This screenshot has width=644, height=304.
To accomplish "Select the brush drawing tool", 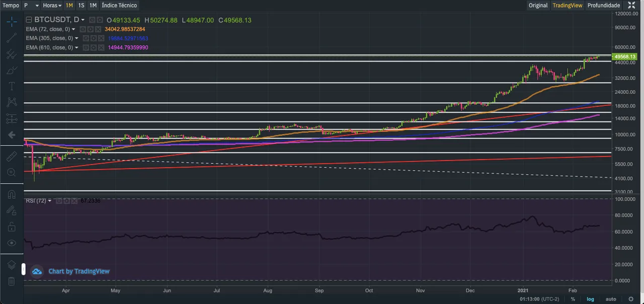I will point(12,70).
